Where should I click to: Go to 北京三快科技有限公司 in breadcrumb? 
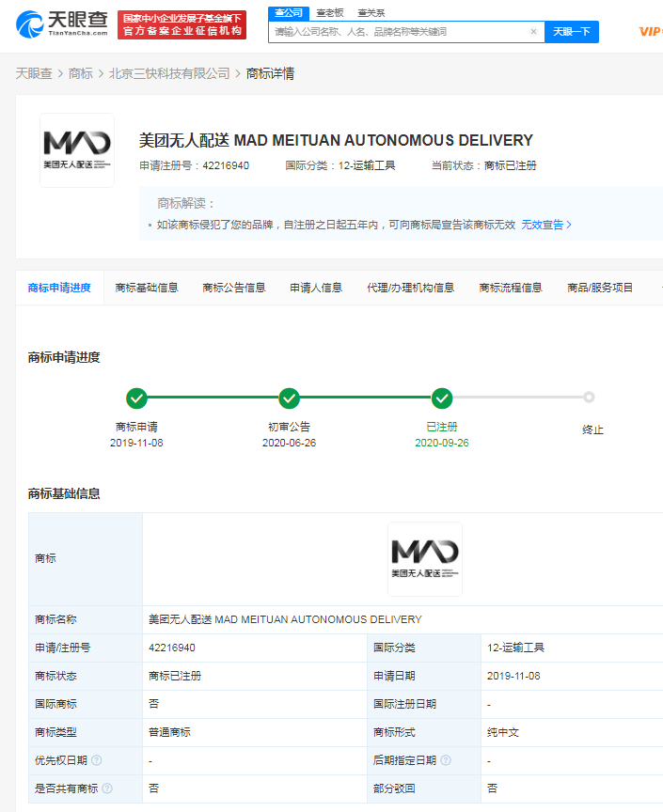(169, 73)
